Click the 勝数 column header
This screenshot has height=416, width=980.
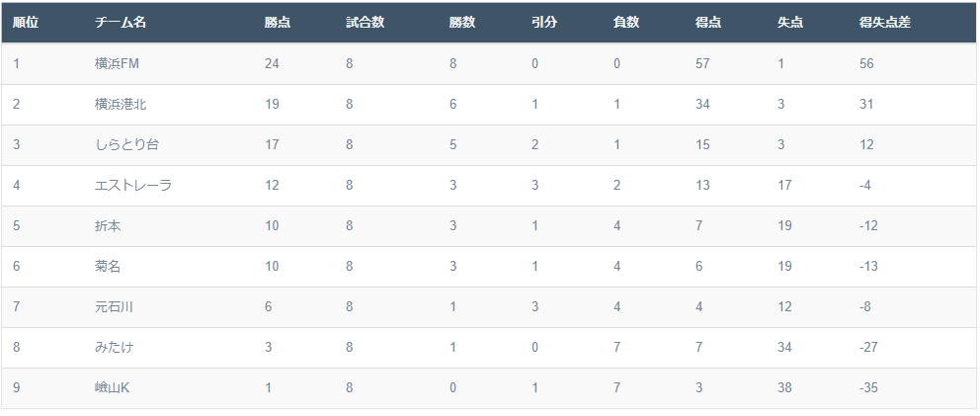click(461, 23)
